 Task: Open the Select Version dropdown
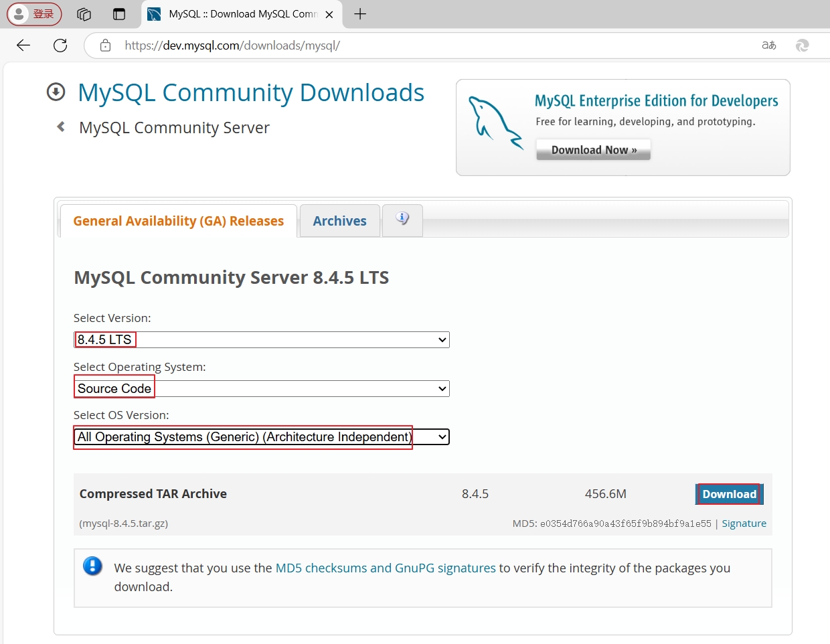pos(262,339)
